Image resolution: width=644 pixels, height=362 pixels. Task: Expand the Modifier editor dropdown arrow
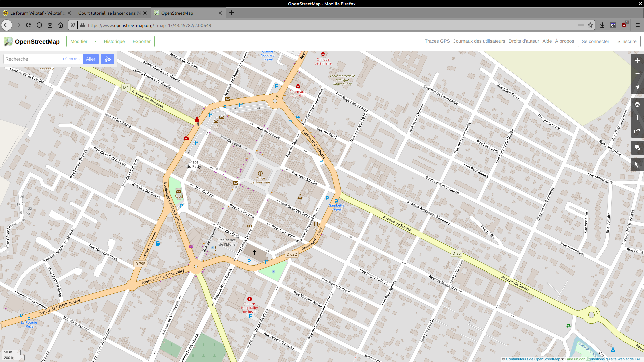(96, 41)
